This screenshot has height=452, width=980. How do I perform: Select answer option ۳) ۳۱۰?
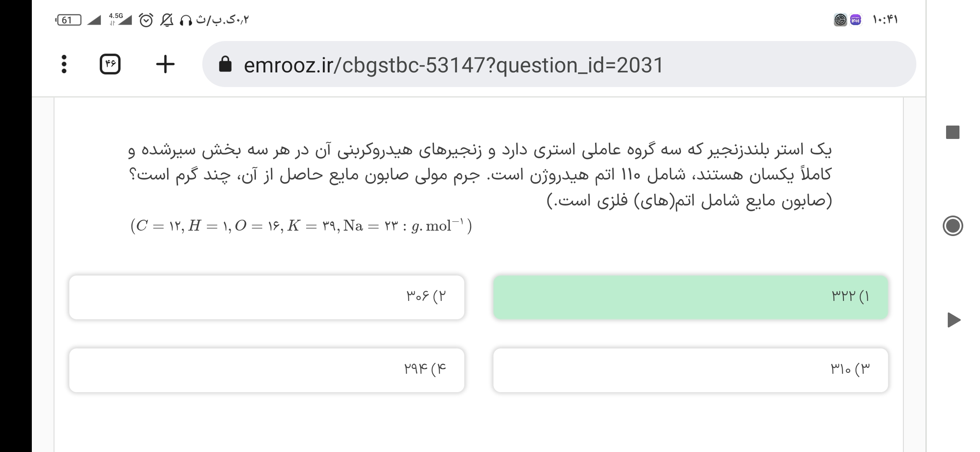pyautogui.click(x=690, y=370)
